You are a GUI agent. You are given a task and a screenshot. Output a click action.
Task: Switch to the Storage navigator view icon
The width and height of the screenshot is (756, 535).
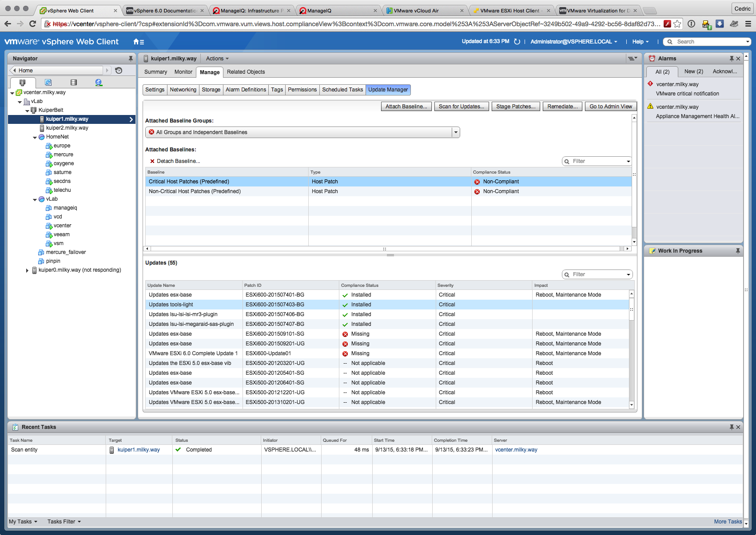tap(74, 83)
